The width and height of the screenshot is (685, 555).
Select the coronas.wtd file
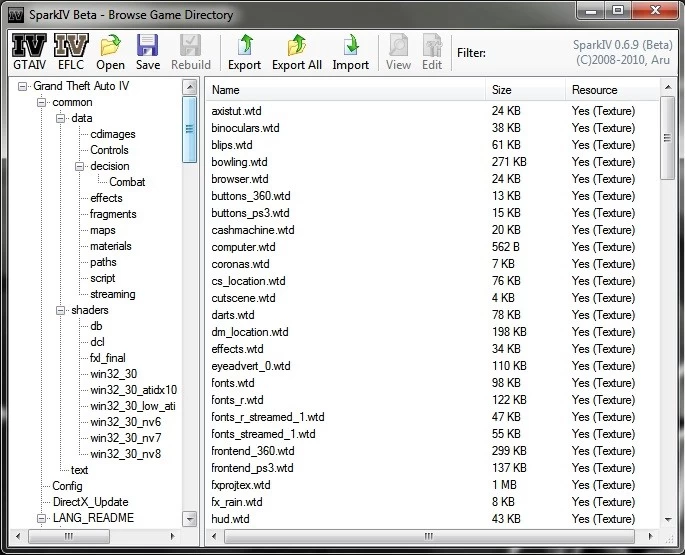(240, 264)
